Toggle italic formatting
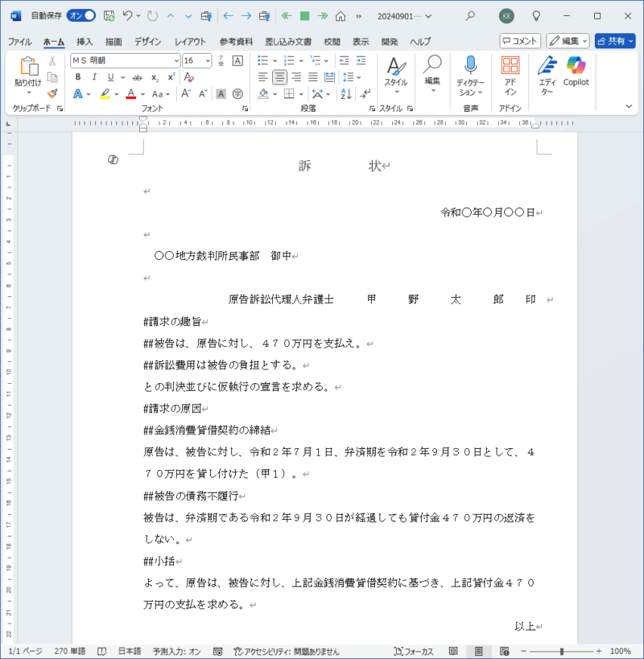644x659 pixels. (94, 77)
